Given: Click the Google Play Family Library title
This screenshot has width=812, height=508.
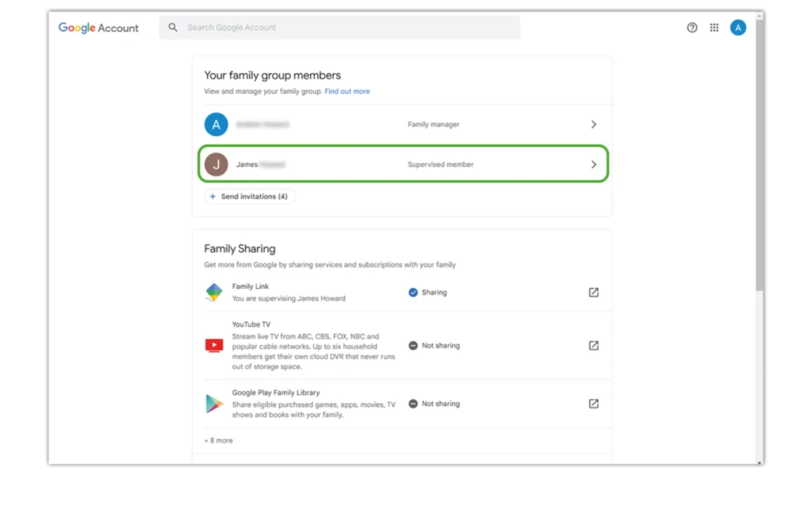Looking at the screenshot, I should coord(276,393).
